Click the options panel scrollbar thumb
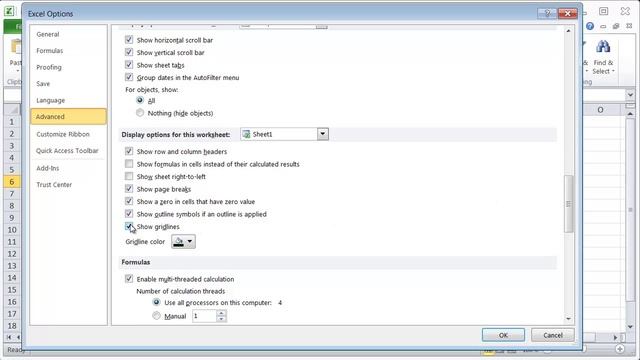640x360 pixels. click(x=568, y=204)
